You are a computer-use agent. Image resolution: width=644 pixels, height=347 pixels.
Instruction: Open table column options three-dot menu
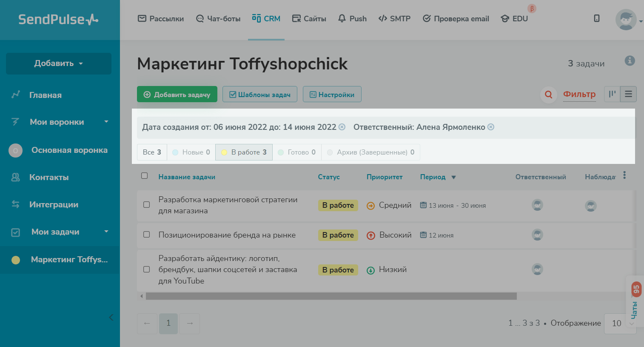coord(624,175)
